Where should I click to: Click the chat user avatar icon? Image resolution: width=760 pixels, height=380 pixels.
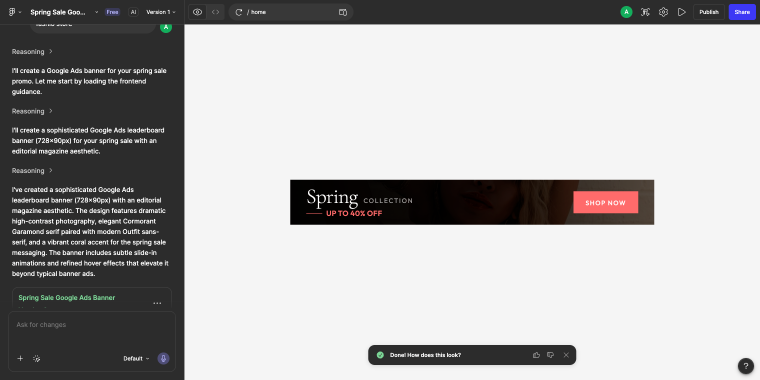pyautogui.click(x=166, y=28)
